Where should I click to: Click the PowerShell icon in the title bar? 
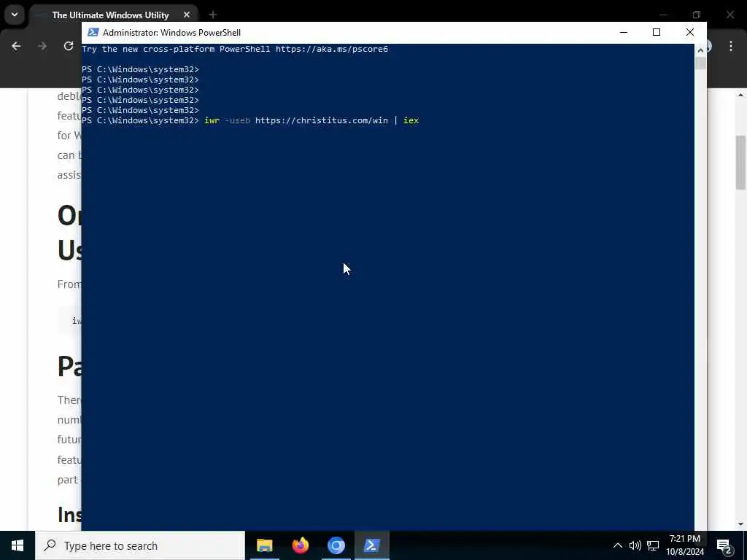pos(93,32)
